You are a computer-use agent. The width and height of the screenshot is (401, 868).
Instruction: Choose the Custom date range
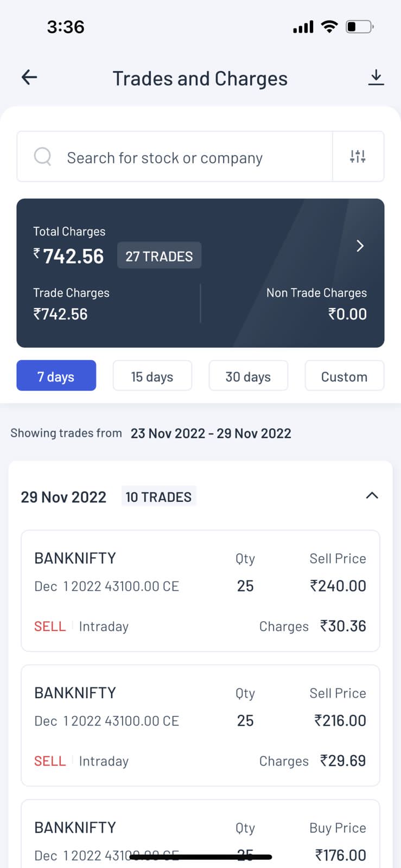pos(344,376)
